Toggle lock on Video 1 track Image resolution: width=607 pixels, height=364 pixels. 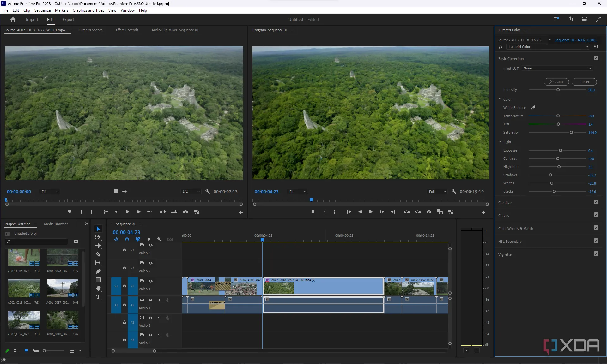pyautogui.click(x=124, y=286)
